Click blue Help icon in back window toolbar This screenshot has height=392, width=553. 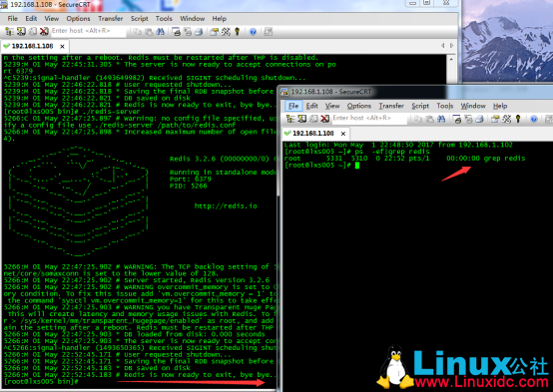(253, 32)
